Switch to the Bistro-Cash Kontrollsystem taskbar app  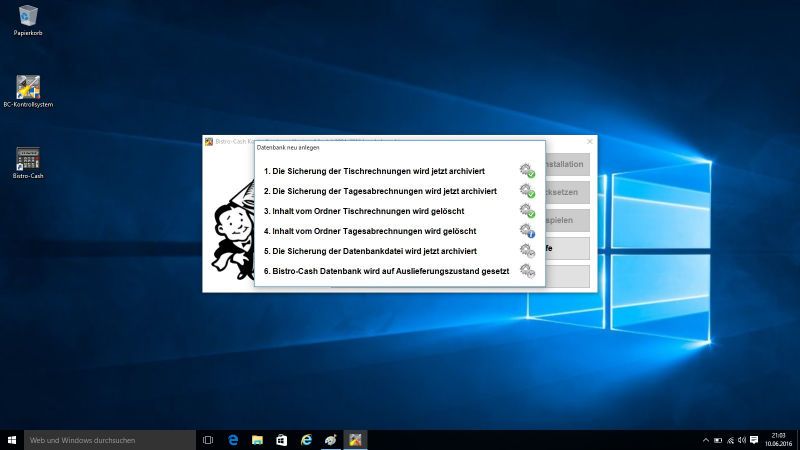point(355,440)
